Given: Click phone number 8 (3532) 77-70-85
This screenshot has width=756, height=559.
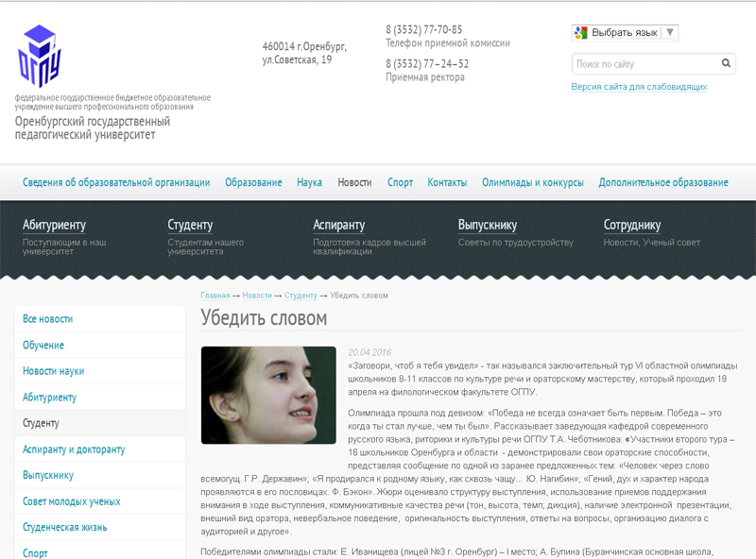Looking at the screenshot, I should [x=423, y=30].
